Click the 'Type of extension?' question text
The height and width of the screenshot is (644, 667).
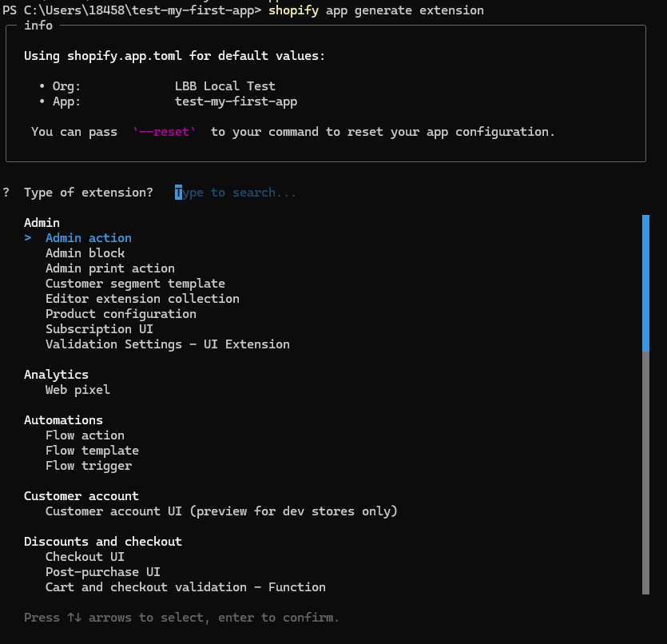pyautogui.click(x=89, y=193)
